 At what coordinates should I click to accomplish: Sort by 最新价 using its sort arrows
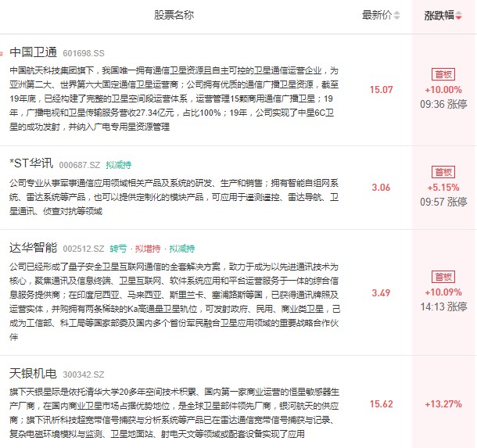click(396, 15)
